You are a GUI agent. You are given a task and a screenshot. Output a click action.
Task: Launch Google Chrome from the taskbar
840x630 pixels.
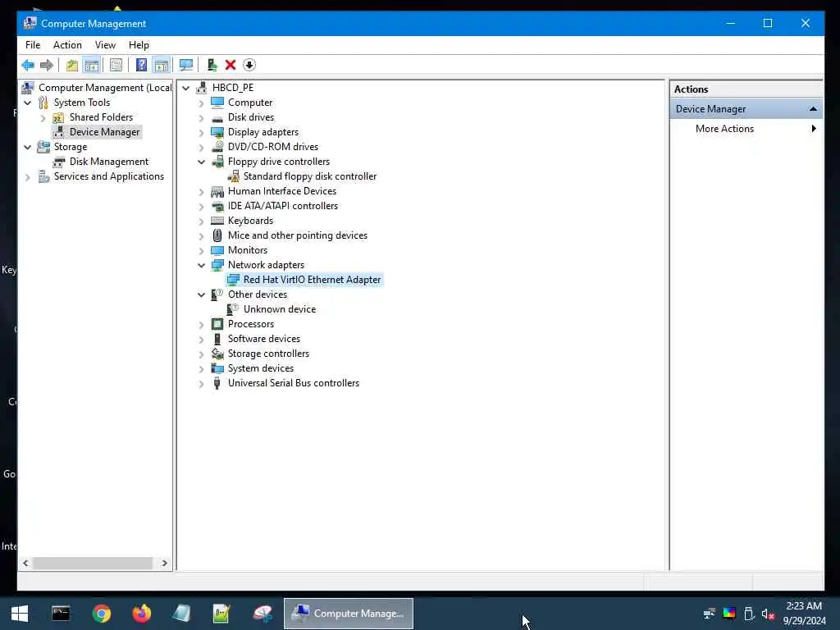pyautogui.click(x=101, y=614)
